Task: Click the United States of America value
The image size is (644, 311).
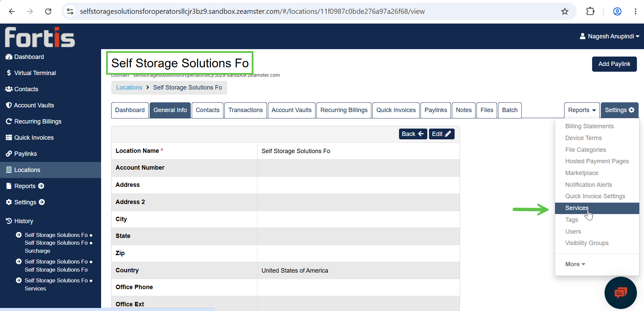Action: 295,271
